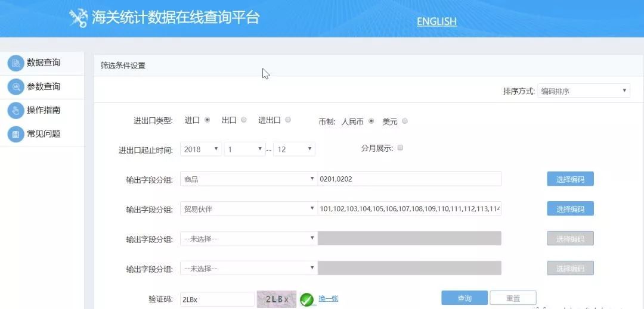Click the customs platform logo icon
The height and width of the screenshot is (309, 644).
(x=78, y=18)
